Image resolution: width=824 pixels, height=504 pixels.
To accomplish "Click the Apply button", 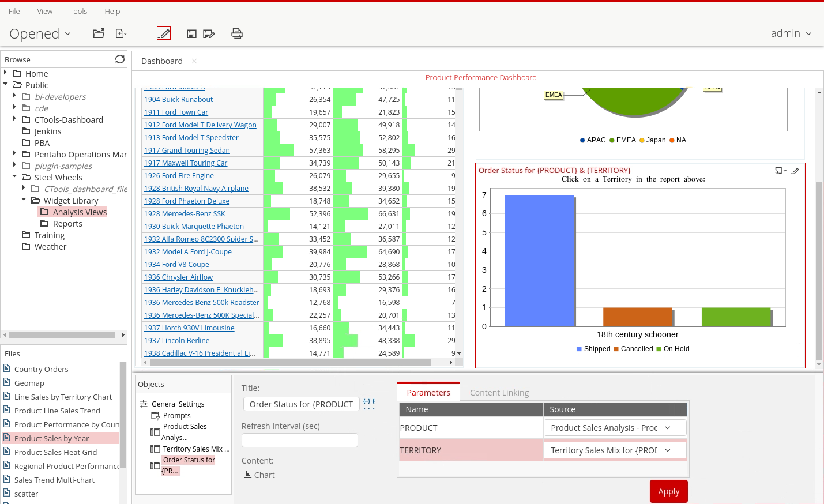I will (668, 491).
